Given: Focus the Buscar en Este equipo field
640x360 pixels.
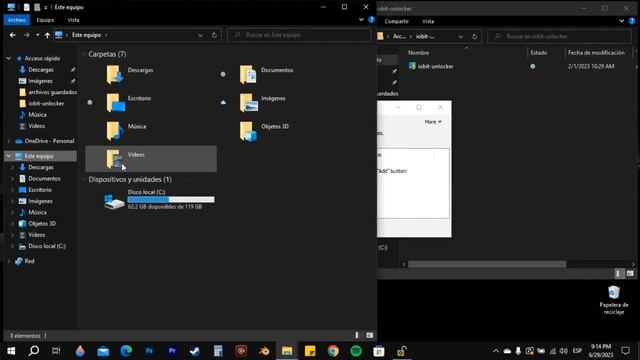Looking at the screenshot, I should (299, 35).
